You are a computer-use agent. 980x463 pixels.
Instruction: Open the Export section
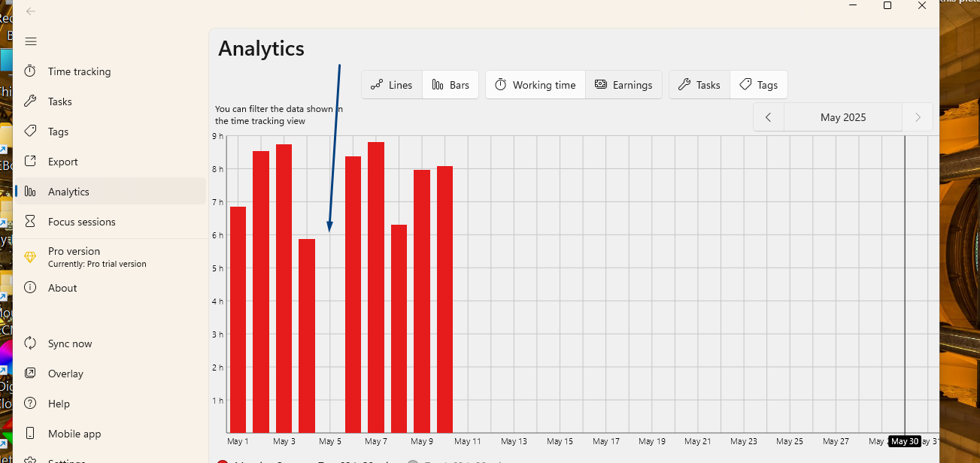(x=62, y=162)
